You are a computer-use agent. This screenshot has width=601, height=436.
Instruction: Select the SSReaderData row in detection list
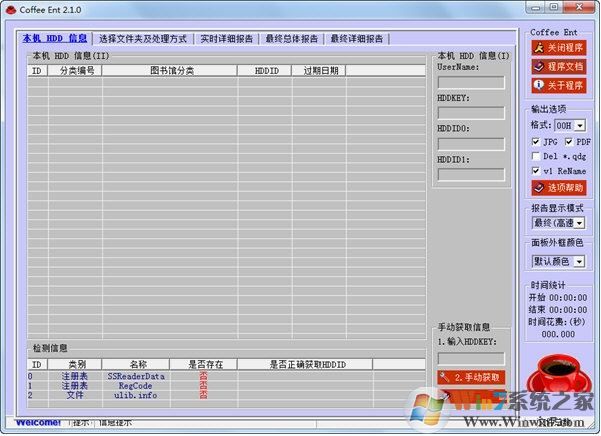click(x=136, y=376)
